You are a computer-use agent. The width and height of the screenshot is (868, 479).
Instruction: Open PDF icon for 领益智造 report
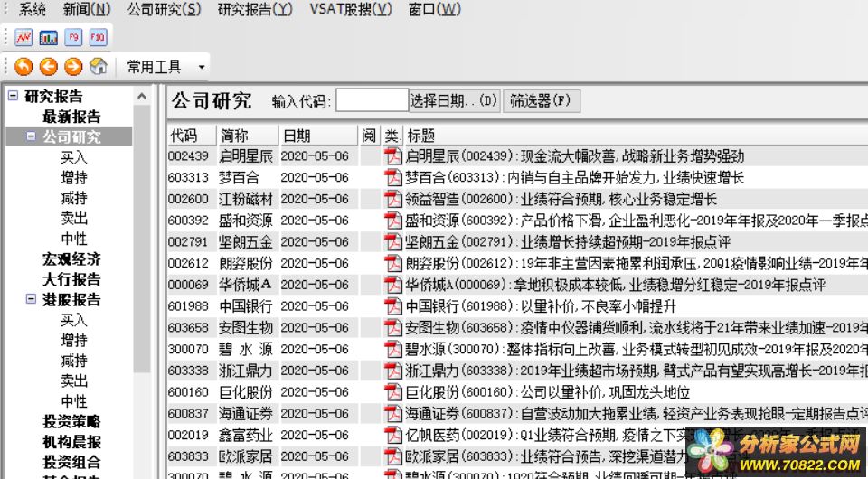coord(393,199)
